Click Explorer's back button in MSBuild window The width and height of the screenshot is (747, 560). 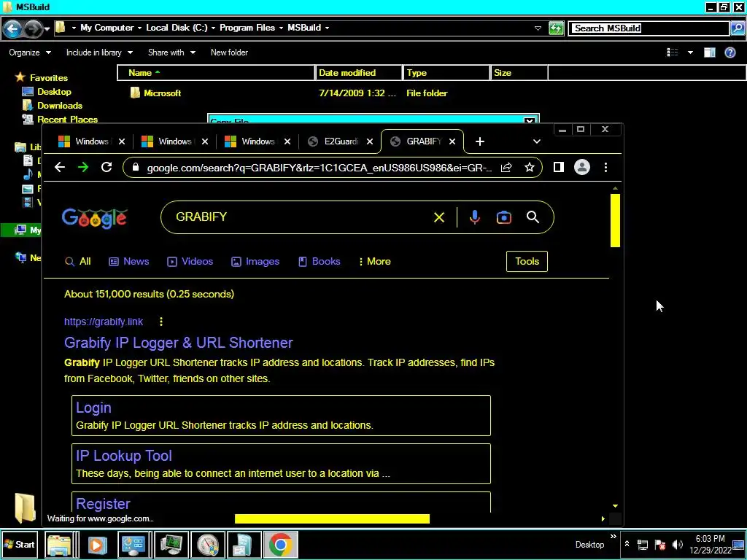tap(13, 28)
